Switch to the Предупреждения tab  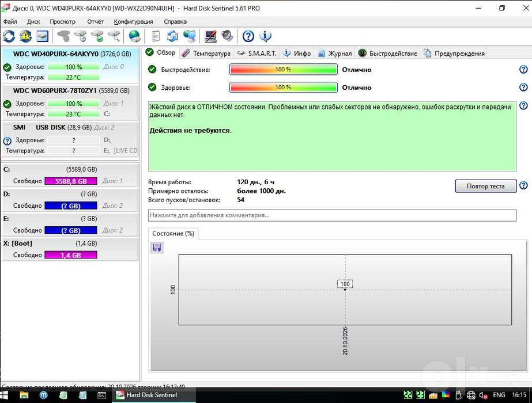(x=454, y=53)
